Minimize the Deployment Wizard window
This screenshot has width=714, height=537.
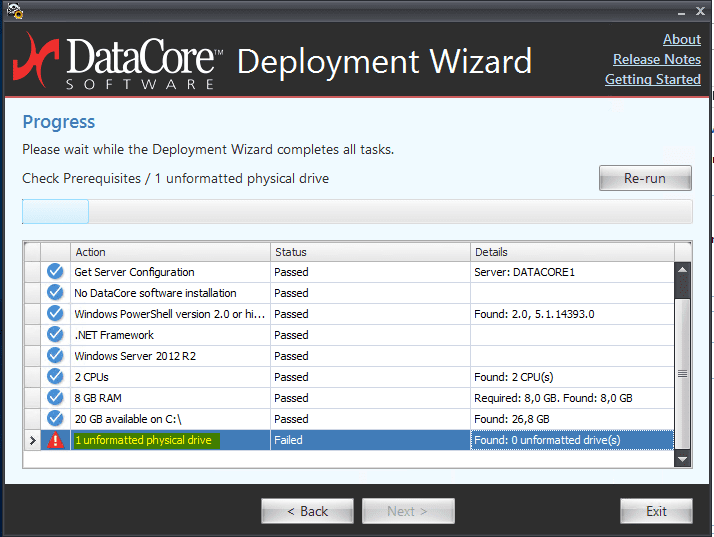click(x=681, y=12)
